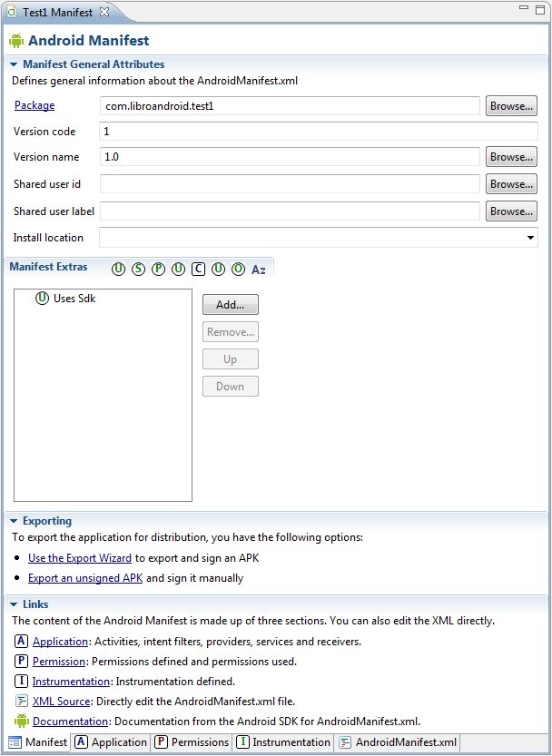Viewport: 552px width, 756px height.
Task: Collapse the Exporting section
Action: pyautogui.click(x=14, y=521)
